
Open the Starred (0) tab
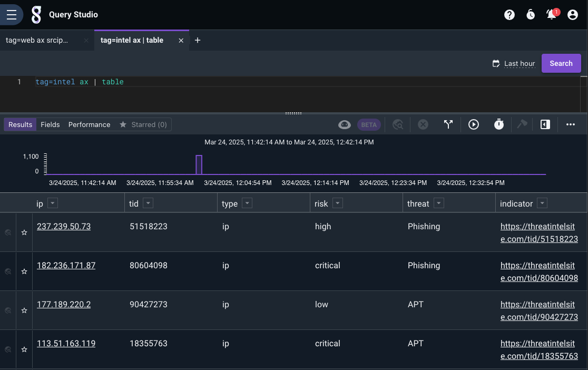(x=143, y=124)
